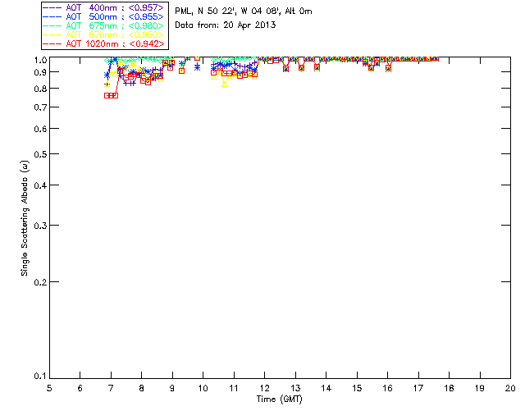Click the Single Scattering Albedo axis label
525x420 pixels.
(x=25, y=218)
